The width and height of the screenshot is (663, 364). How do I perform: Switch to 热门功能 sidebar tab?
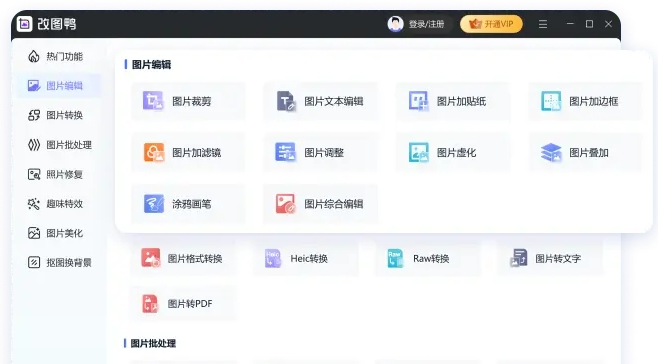click(59, 56)
